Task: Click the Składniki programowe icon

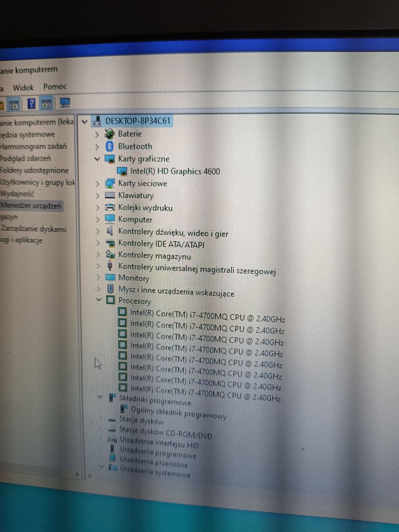Action: pyautogui.click(x=113, y=397)
